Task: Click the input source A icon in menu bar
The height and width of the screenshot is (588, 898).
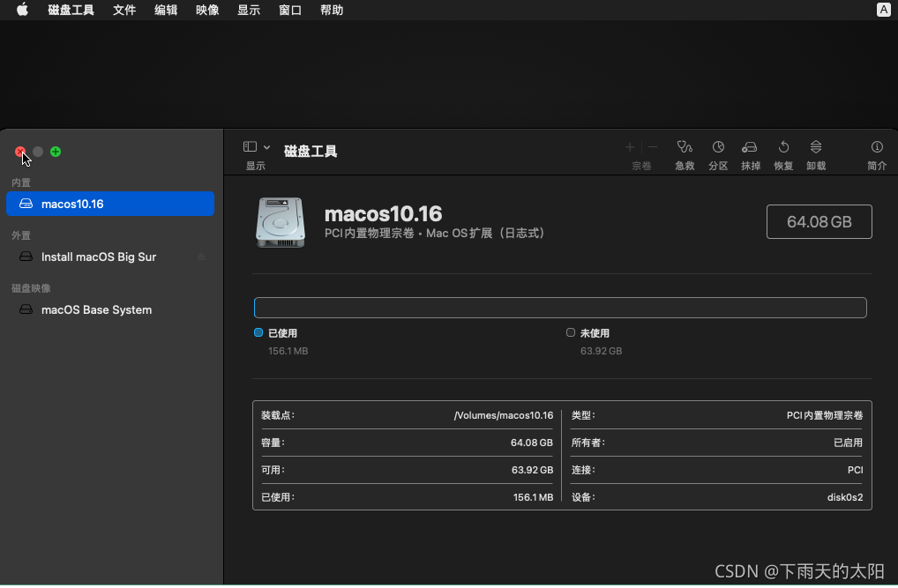Action: click(883, 10)
